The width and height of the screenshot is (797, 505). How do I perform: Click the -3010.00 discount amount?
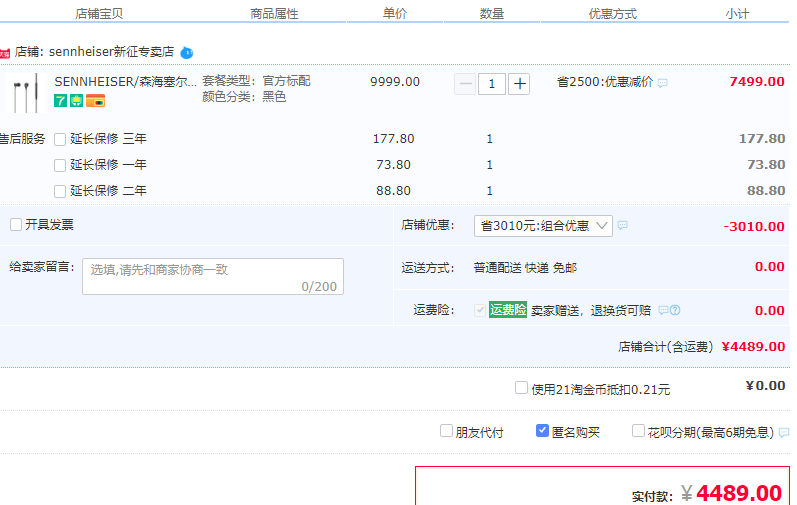(x=754, y=227)
